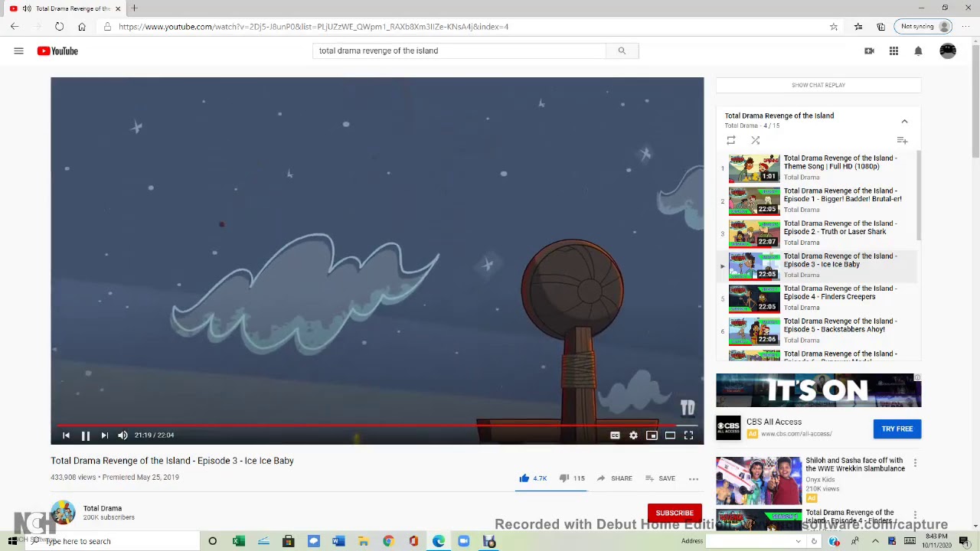Toggle closed captions on player
This screenshot has height=551, width=980.
click(x=615, y=435)
